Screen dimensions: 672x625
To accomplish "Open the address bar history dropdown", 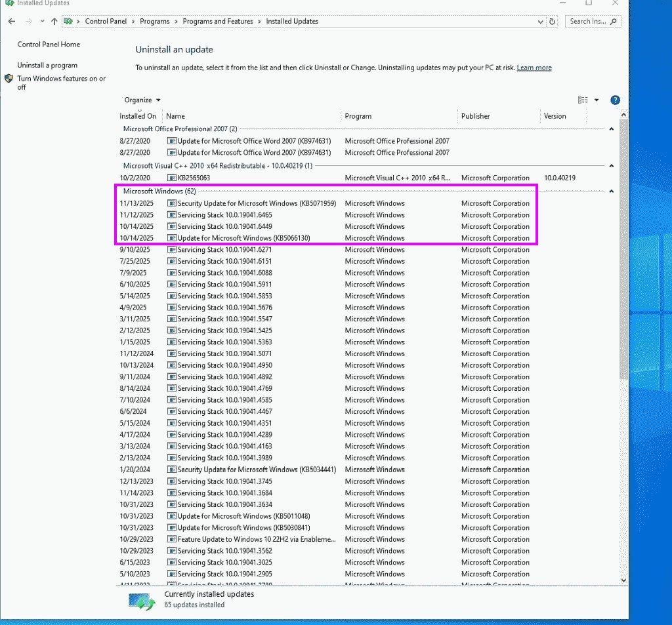I will [541, 22].
